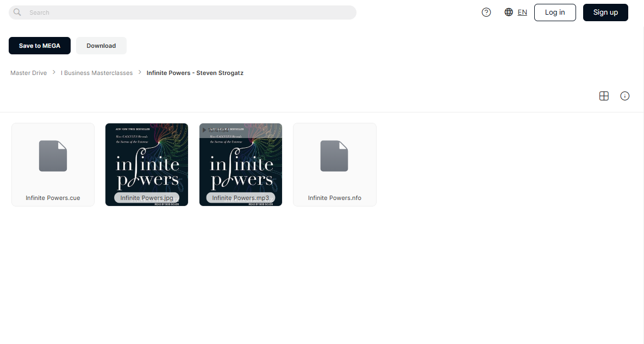Click the globe language icon

509,12
